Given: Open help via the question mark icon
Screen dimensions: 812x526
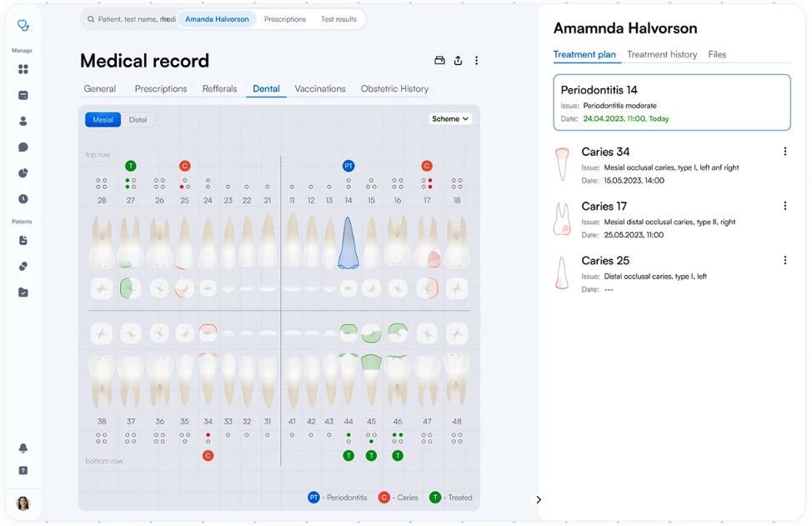Looking at the screenshot, I should (x=23, y=471).
